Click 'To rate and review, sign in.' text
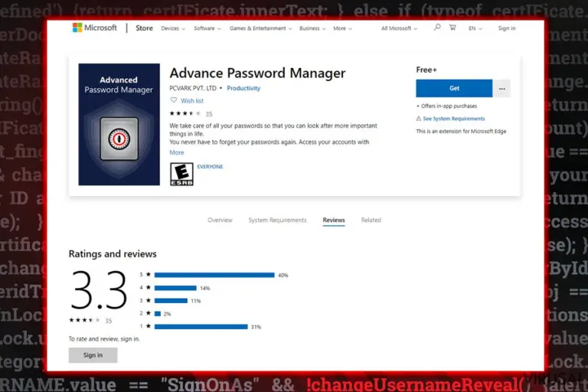 (104, 338)
